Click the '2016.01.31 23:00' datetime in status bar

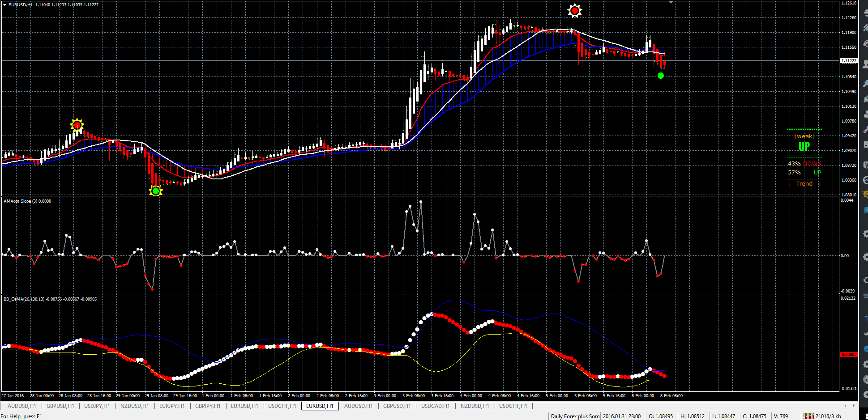click(x=622, y=416)
